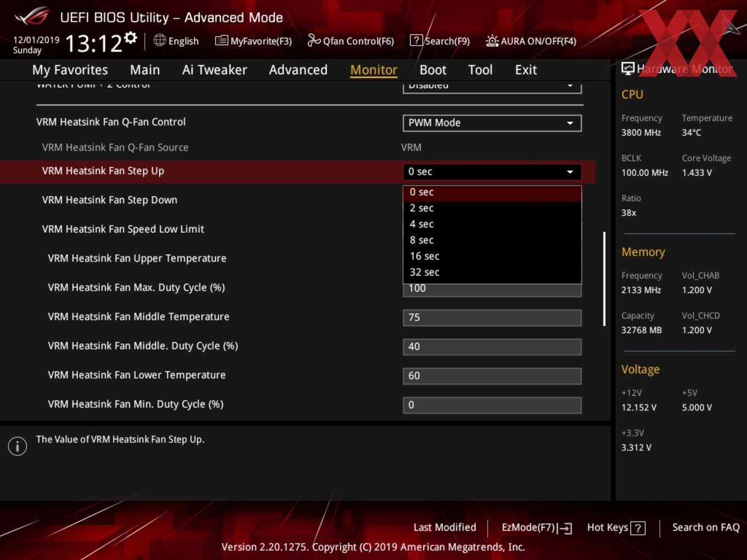Click the +12V 12.152 V reading
This screenshot has width=747, height=560.
pos(639,407)
